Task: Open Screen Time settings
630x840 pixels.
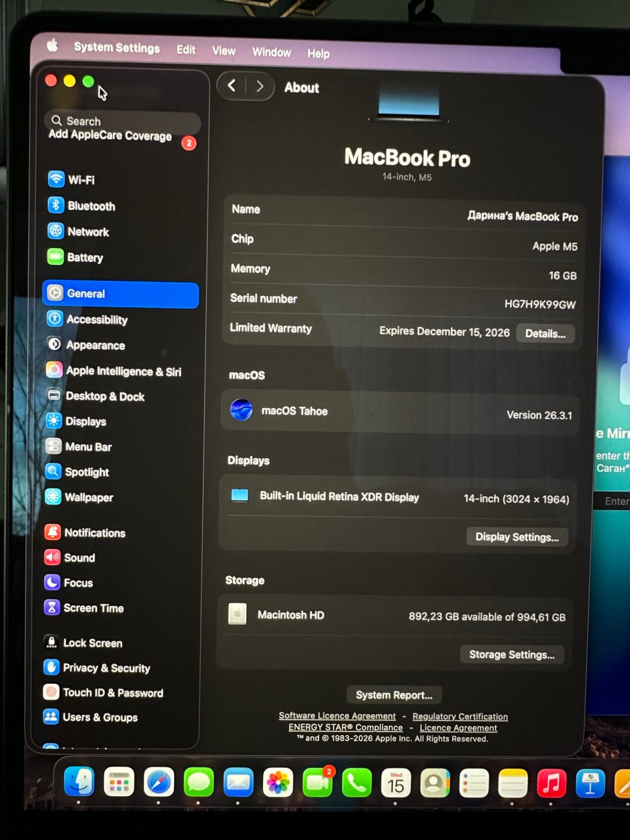Action: [84, 608]
